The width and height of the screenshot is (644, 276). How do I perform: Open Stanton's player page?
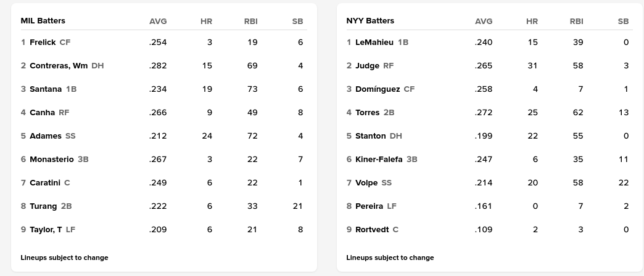(370, 136)
